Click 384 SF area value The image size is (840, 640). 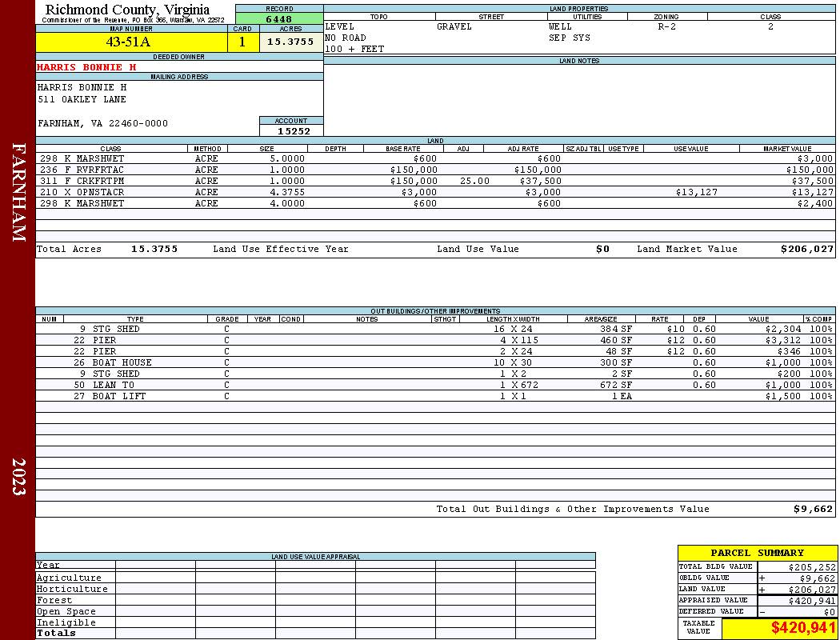(615, 329)
